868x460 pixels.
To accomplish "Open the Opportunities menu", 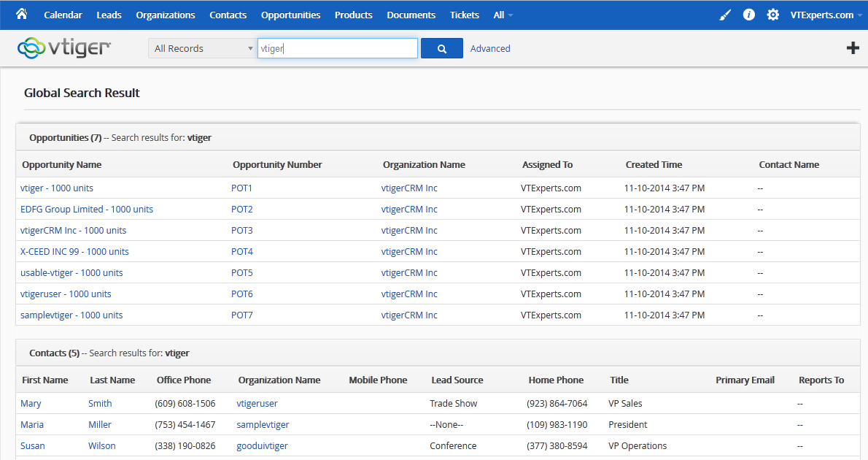I will [290, 15].
